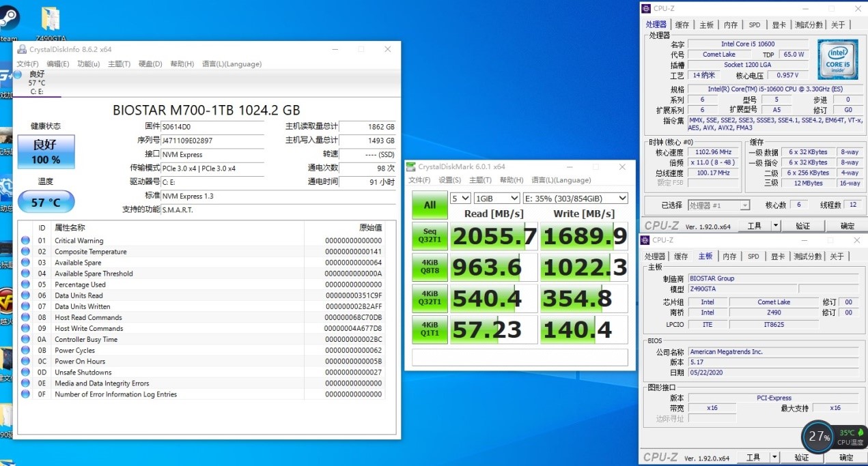Open the Steam desktop shortcut
The height and width of the screenshot is (466, 868).
(x=8, y=20)
